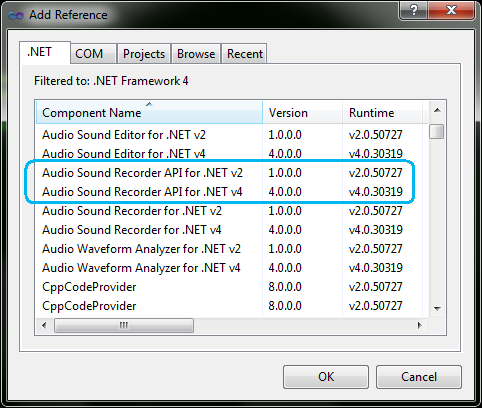Image resolution: width=482 pixels, height=408 pixels.
Task: Switch to the Browse tab
Action: (x=196, y=54)
